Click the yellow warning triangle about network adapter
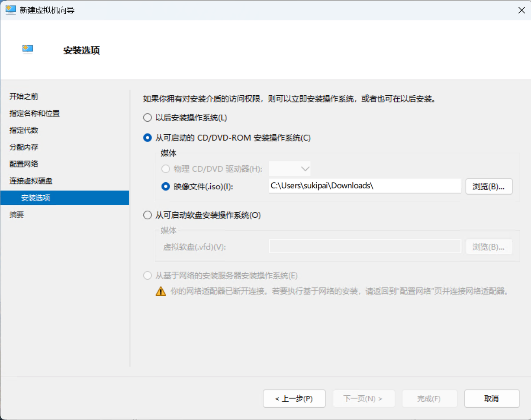 tap(161, 291)
